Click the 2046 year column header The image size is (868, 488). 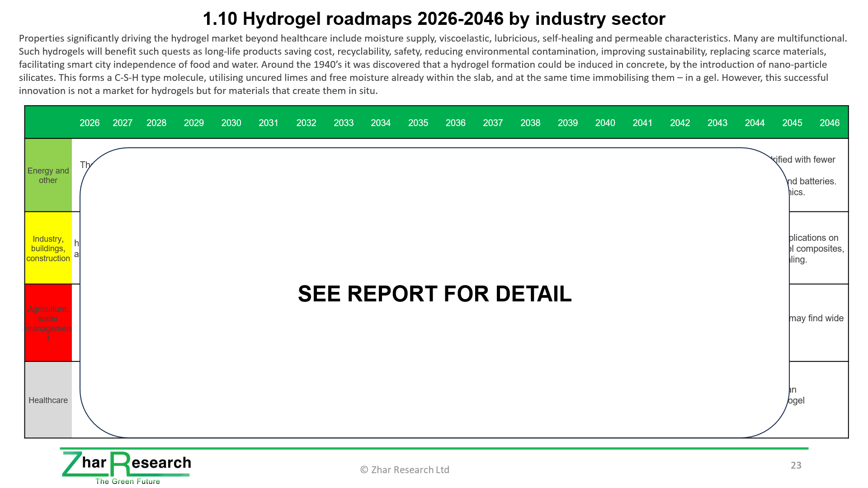[829, 123]
